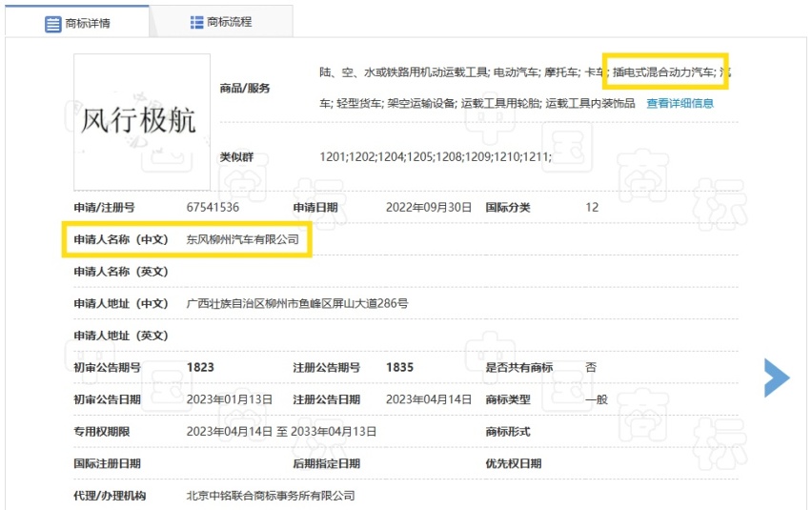
Task: Select exclusive right period 2023年04月14日 至 2033年04月13日
Action: [281, 431]
